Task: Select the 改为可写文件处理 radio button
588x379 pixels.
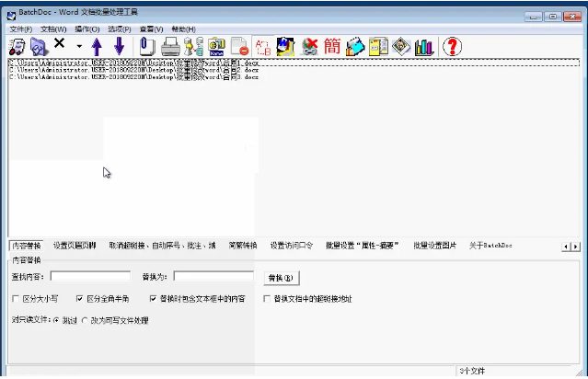Action: [x=85, y=320]
